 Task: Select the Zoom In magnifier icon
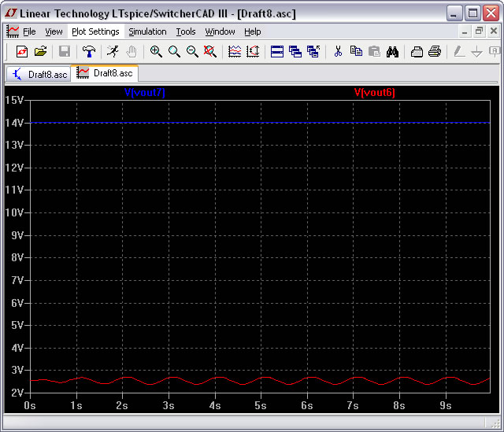point(156,51)
